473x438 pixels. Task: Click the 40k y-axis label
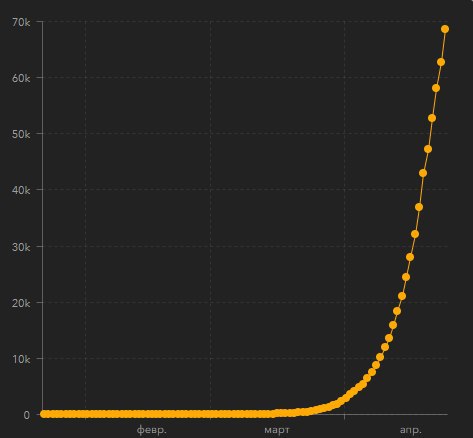pos(21,190)
